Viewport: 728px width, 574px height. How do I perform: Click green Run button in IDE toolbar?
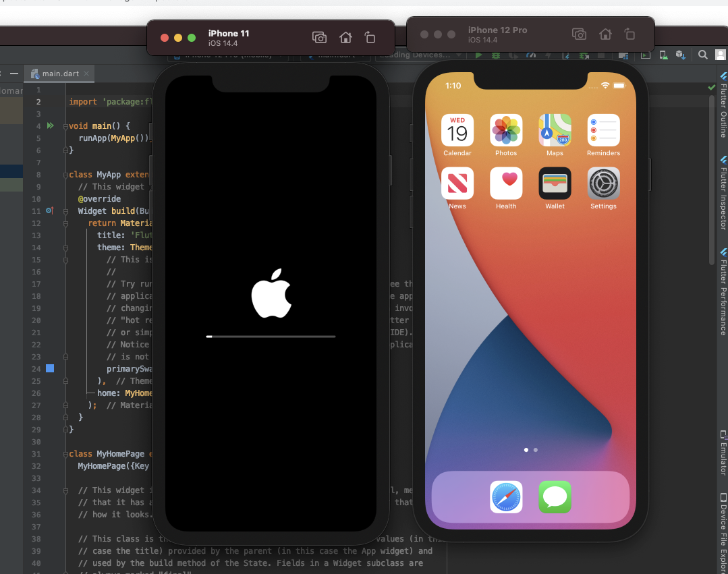(x=478, y=55)
